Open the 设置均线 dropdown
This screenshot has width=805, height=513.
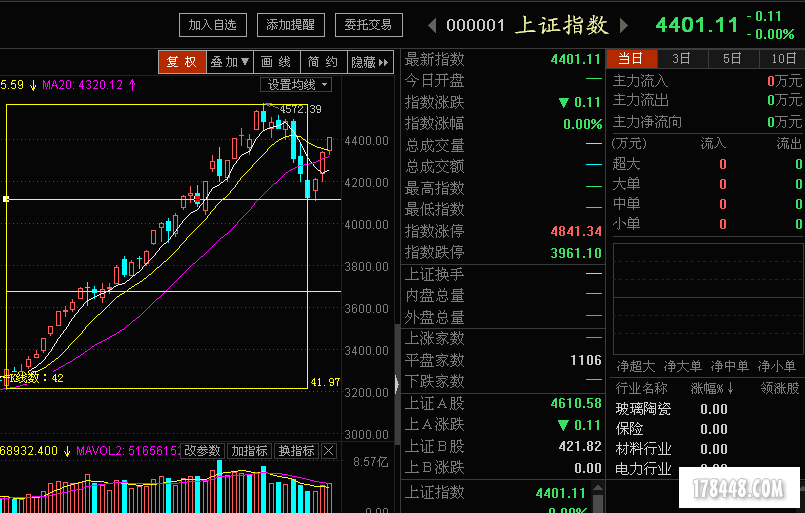pyautogui.click(x=296, y=84)
